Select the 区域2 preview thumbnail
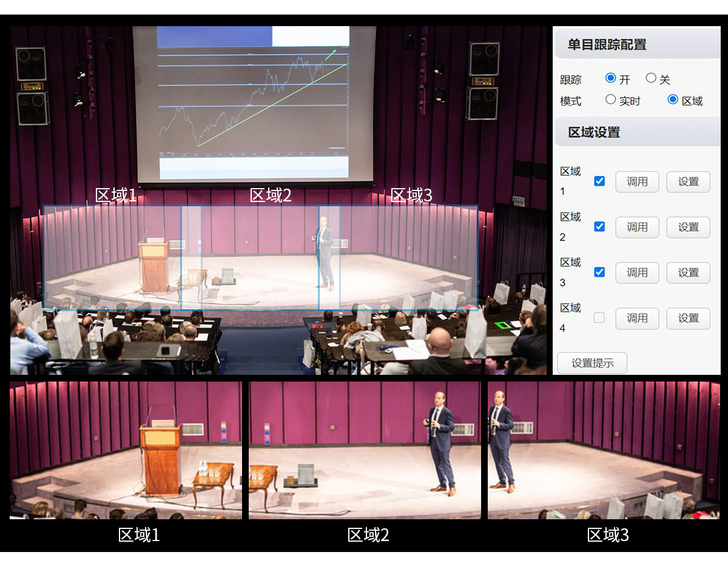This screenshot has height=569, width=728. coord(365,450)
